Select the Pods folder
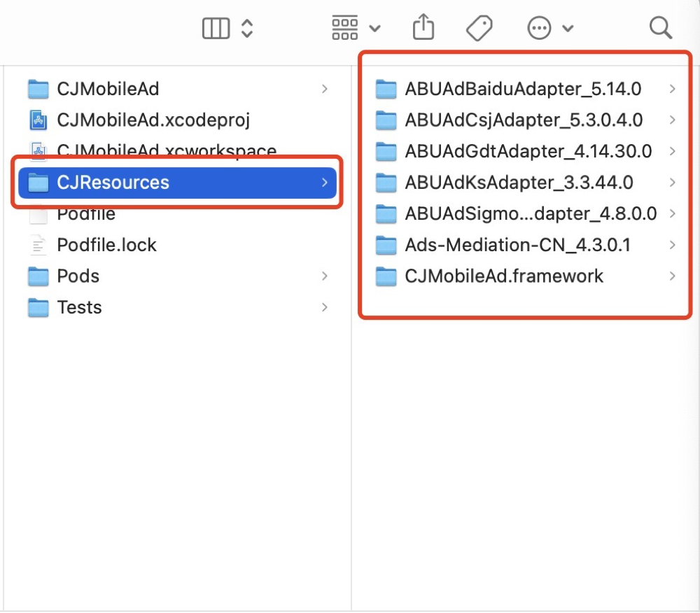Image resolution: width=700 pixels, height=613 pixels. coord(78,276)
